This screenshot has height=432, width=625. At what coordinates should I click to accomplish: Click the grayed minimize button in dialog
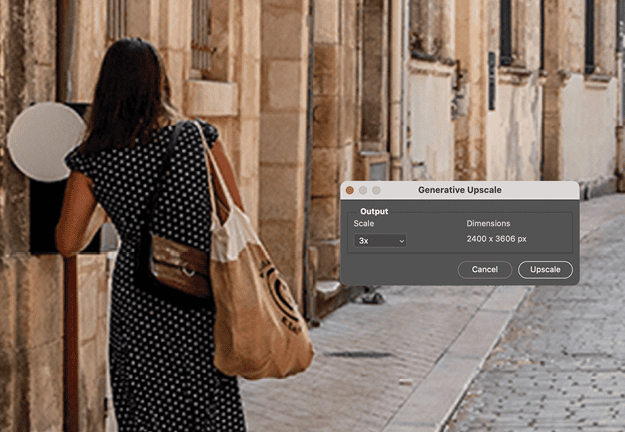click(363, 189)
